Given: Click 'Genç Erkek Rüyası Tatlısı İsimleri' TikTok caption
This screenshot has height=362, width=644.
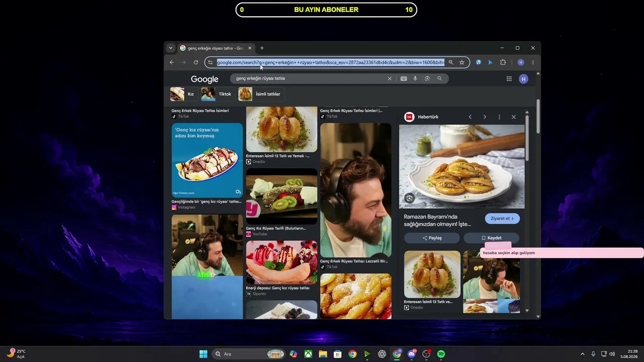Looking at the screenshot, I should click(x=200, y=111).
